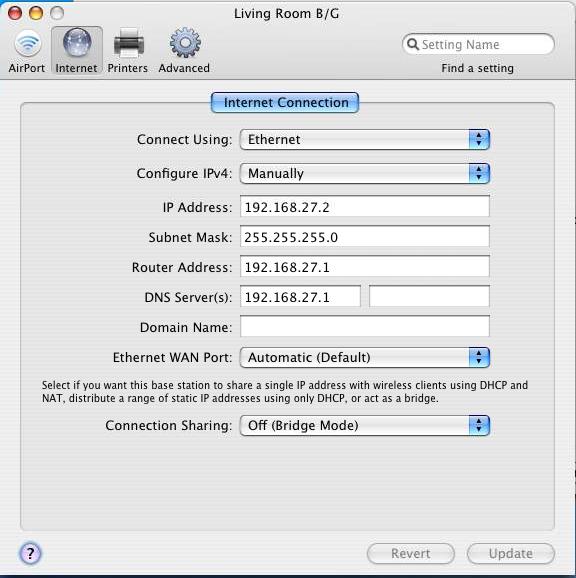The width and height of the screenshot is (576, 578).
Task: Click the Setting Name search field
Action: tap(478, 44)
